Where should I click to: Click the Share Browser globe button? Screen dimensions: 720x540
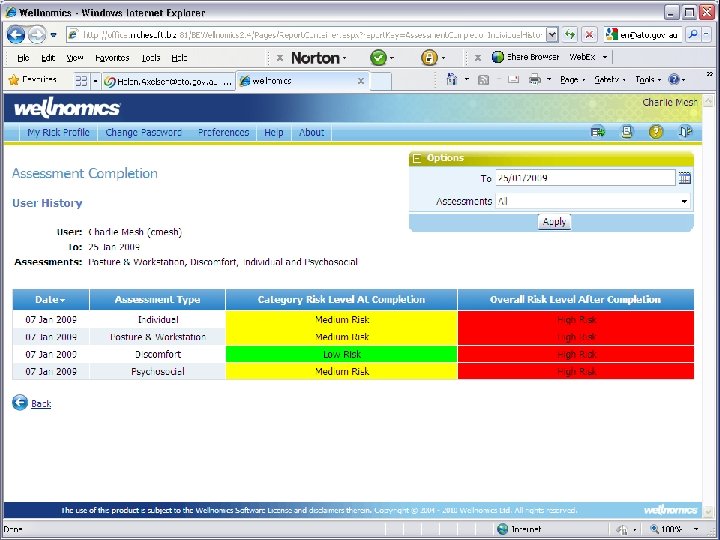point(525,57)
